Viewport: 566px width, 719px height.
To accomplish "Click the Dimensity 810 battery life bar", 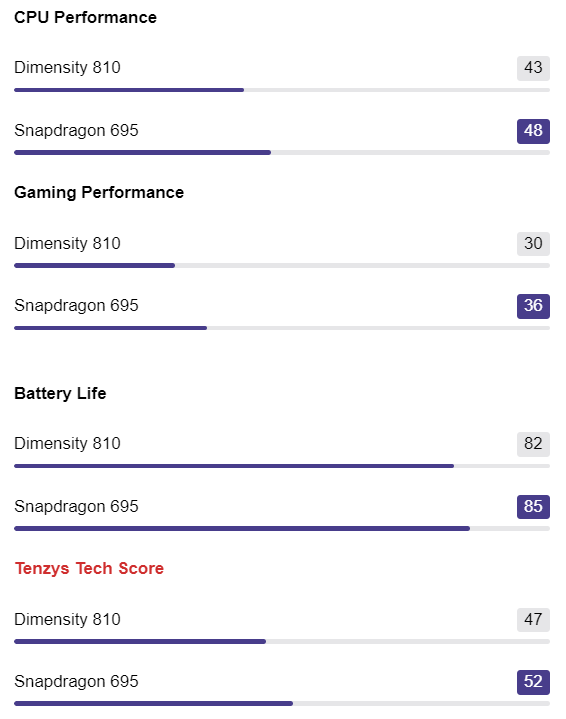I will point(282,466).
